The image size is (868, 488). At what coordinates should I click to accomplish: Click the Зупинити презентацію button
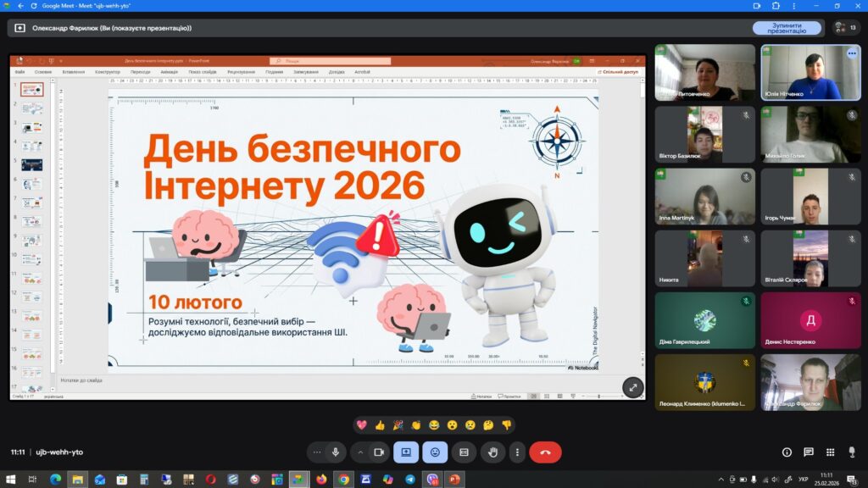point(786,28)
